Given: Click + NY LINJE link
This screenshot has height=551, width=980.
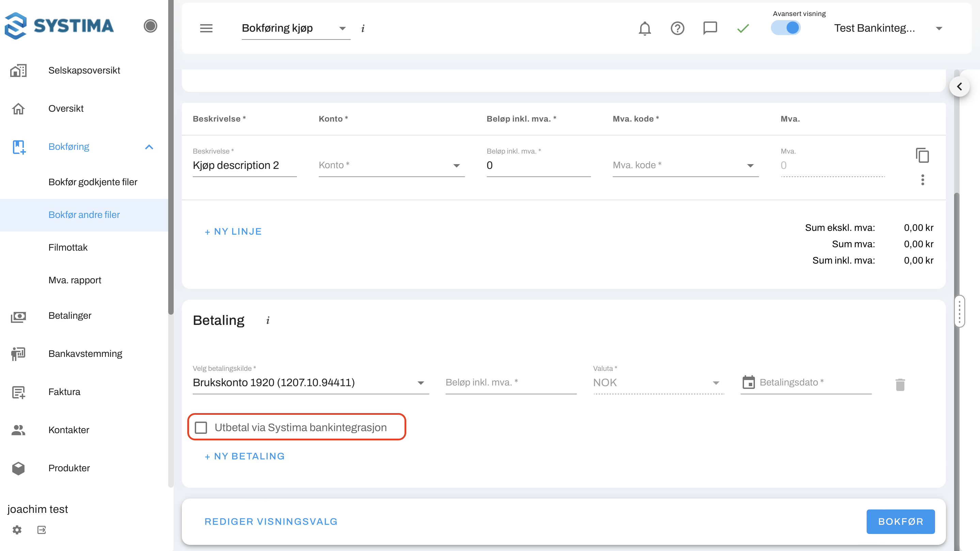Looking at the screenshot, I should [x=233, y=231].
